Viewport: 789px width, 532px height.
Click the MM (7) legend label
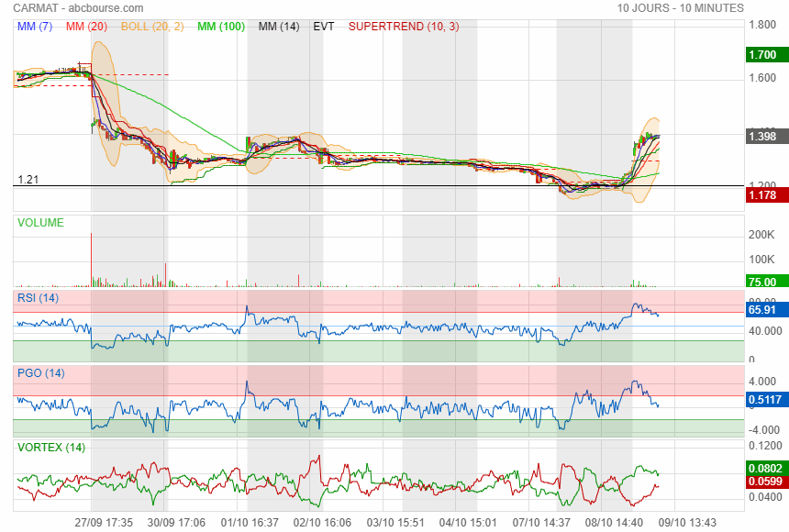click(x=36, y=27)
